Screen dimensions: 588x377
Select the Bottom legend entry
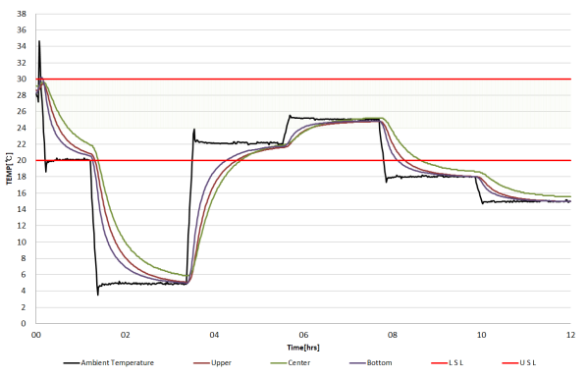[370, 362]
